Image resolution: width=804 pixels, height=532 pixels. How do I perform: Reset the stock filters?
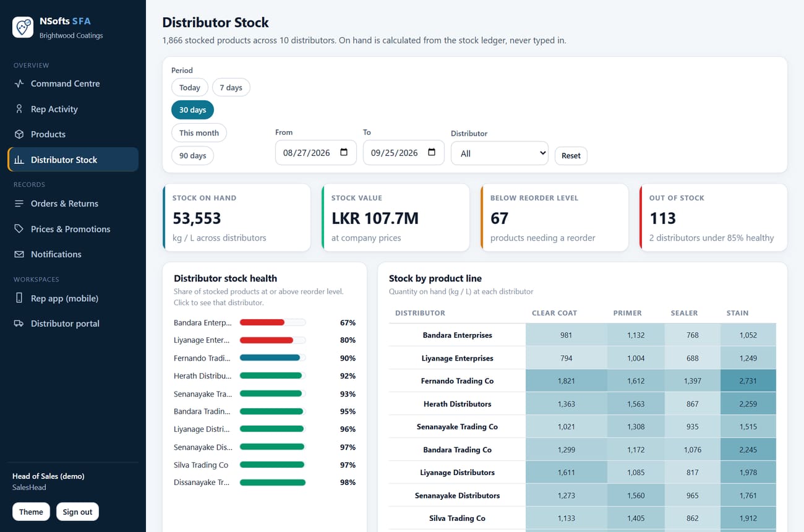(571, 156)
